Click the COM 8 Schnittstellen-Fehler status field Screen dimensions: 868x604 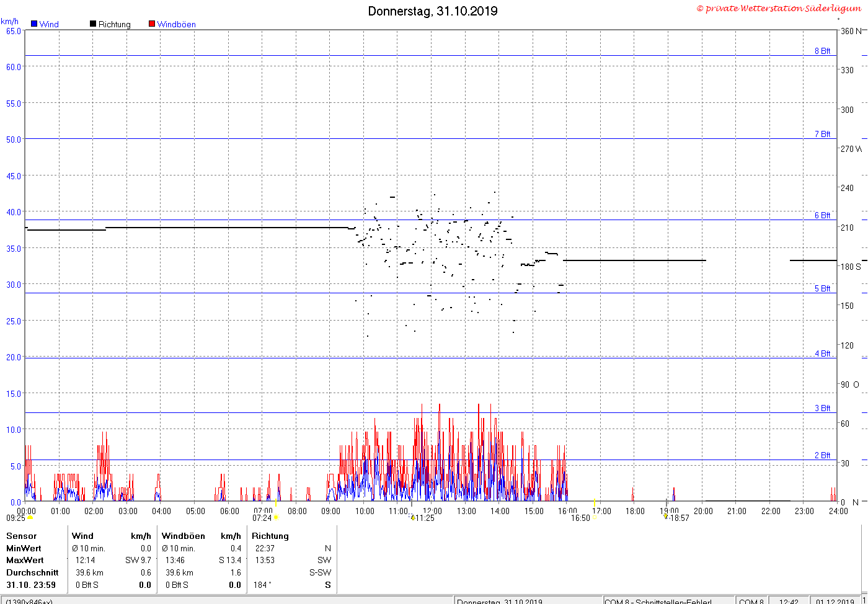coord(658,601)
